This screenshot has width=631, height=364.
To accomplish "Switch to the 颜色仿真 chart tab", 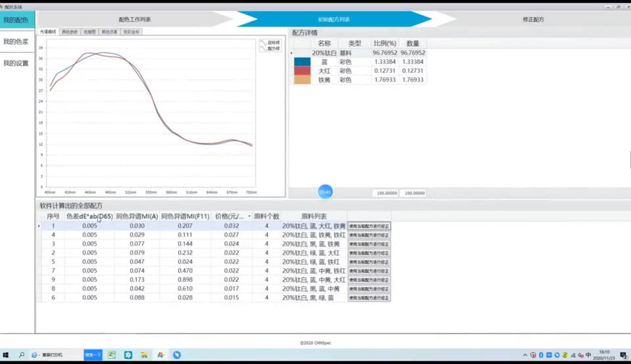I will click(x=109, y=32).
